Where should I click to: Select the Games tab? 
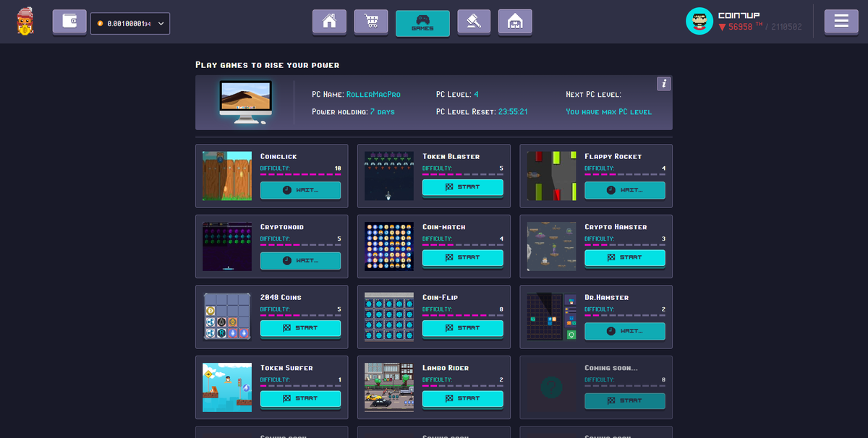point(422,23)
